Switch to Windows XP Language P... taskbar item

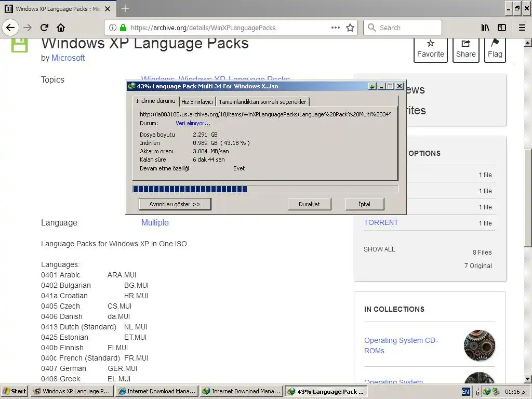pos(72,391)
